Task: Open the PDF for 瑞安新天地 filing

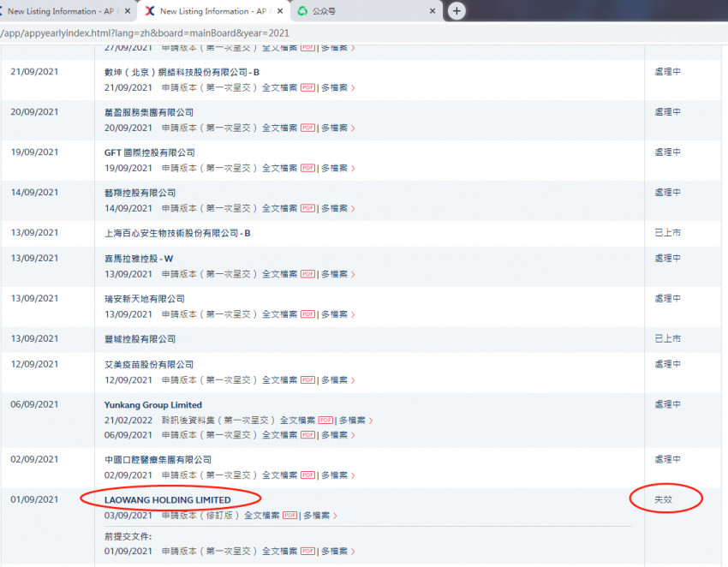Action: tap(307, 313)
